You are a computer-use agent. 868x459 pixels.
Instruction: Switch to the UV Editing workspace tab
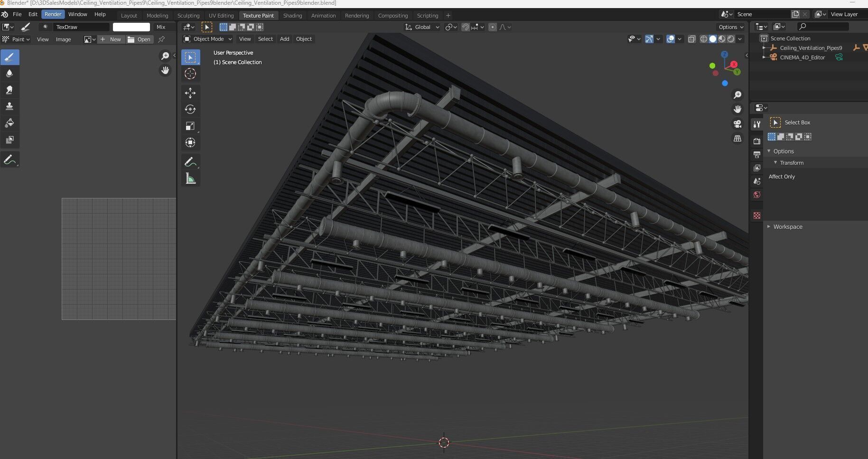pyautogui.click(x=221, y=16)
